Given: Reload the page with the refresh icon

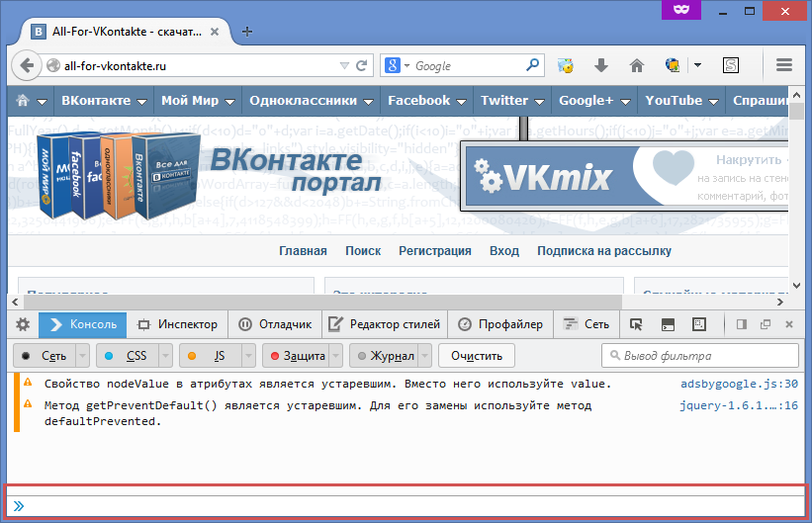Looking at the screenshot, I should click(x=361, y=66).
